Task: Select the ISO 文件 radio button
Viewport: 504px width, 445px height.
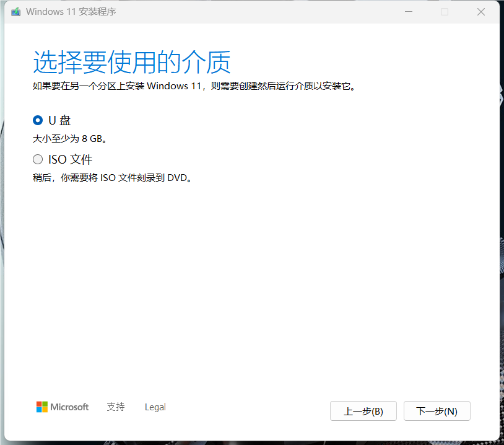Action: click(38, 159)
